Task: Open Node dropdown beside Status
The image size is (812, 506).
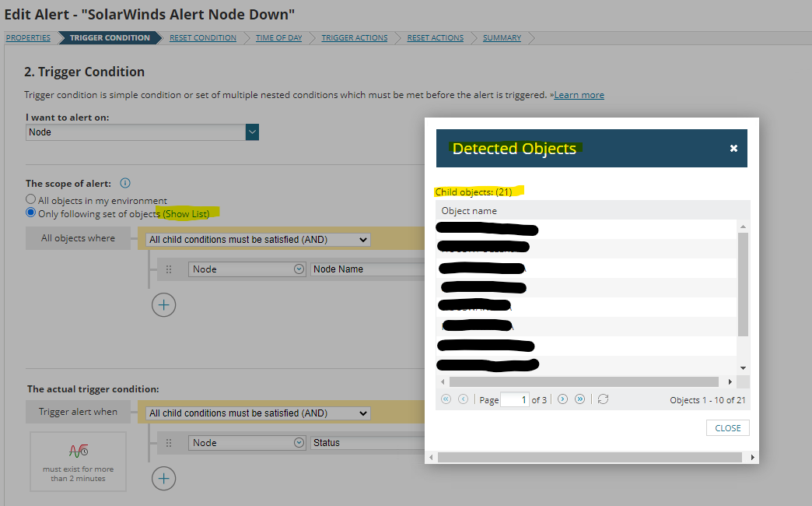Action: click(247, 443)
